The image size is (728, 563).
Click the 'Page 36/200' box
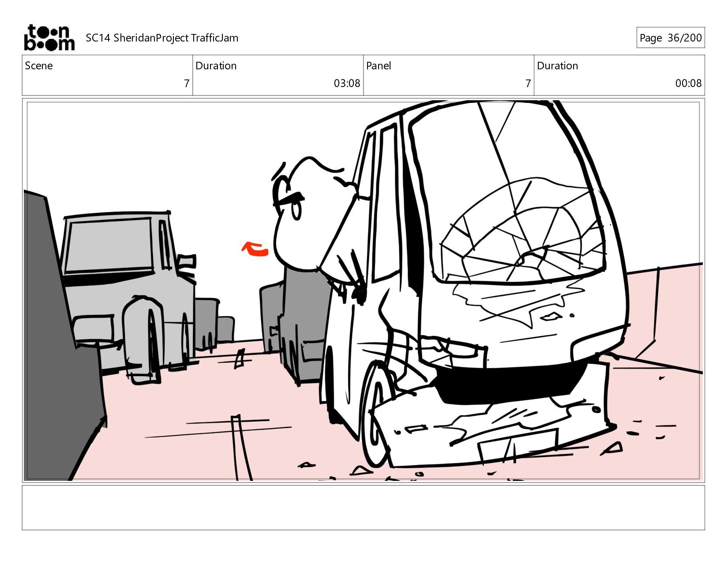coord(670,38)
